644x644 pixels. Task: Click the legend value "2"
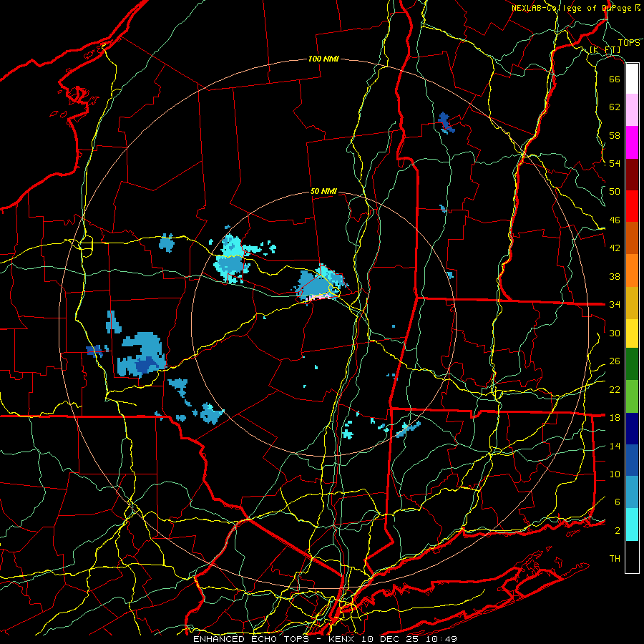617,531
